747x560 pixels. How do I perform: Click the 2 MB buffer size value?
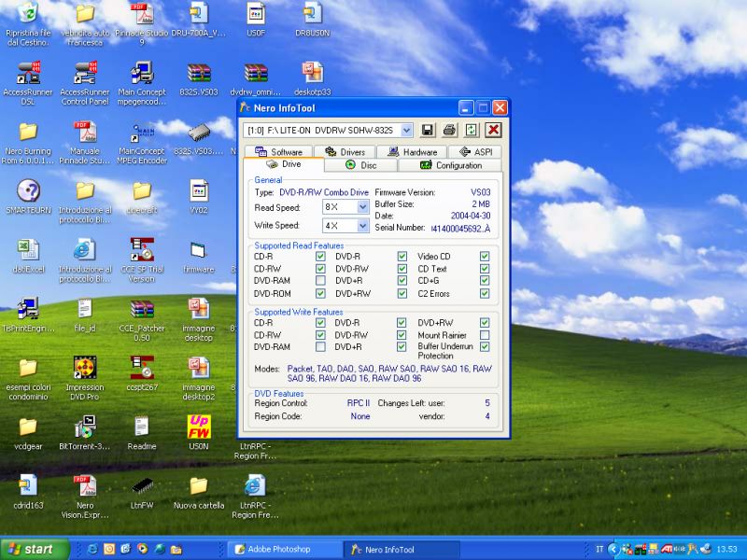tap(481, 203)
